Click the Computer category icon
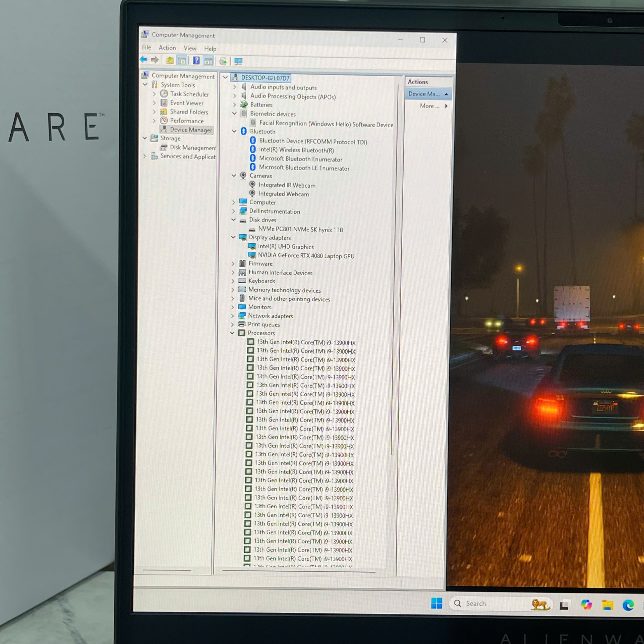This screenshot has height=644, width=644. click(x=243, y=202)
